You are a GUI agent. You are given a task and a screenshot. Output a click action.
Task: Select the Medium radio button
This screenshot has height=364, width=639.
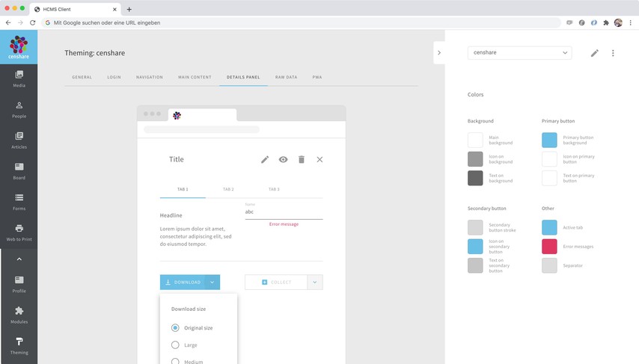click(x=175, y=361)
